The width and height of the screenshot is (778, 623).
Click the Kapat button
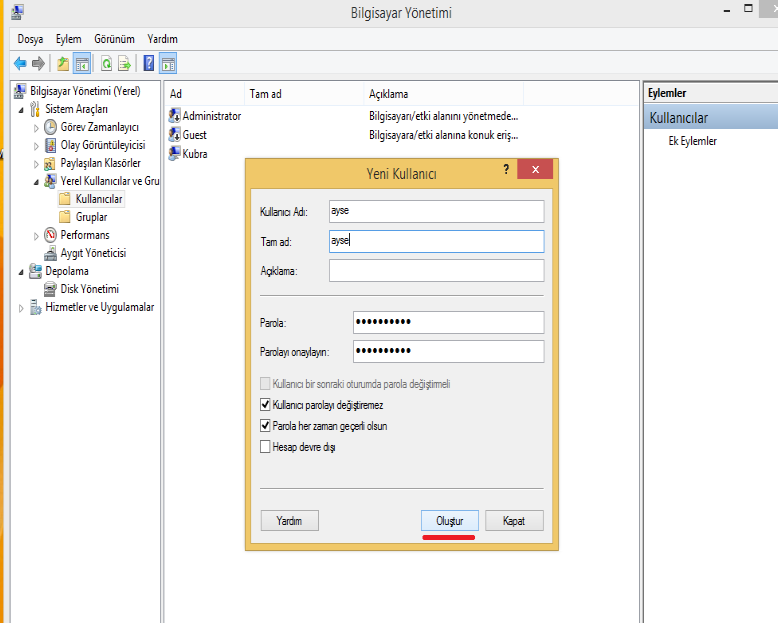[514, 521]
